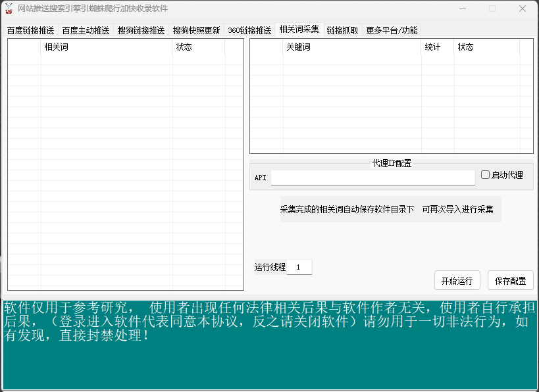Viewport: 539px width, 392px height.
Task: Click the API input field
Action: click(x=372, y=178)
